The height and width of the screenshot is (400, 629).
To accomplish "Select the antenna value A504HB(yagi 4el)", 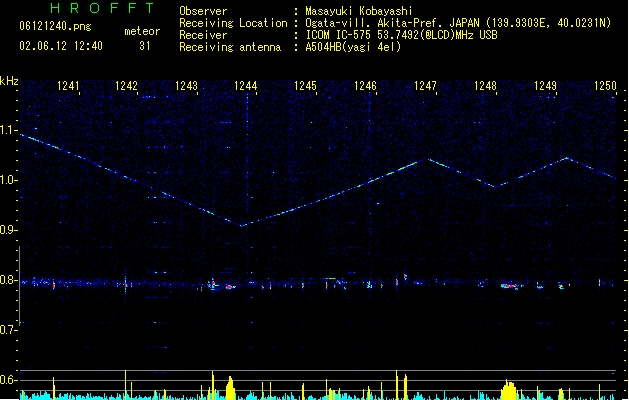I will click(x=353, y=47).
